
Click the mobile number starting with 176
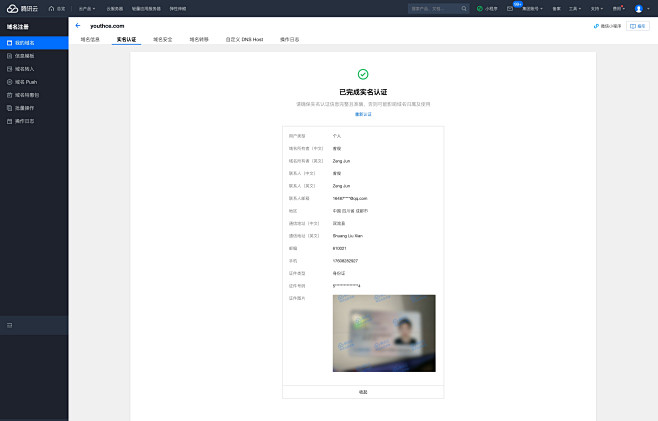point(345,261)
